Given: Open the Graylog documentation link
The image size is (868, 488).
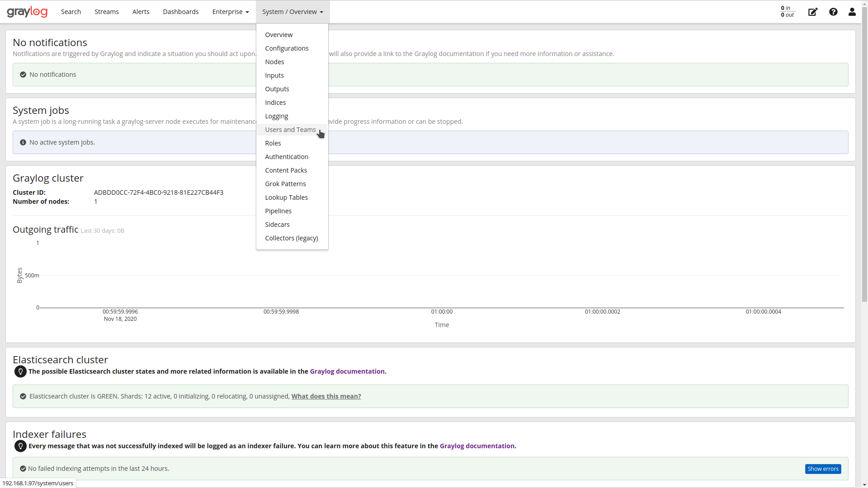Looking at the screenshot, I should (x=347, y=371).
